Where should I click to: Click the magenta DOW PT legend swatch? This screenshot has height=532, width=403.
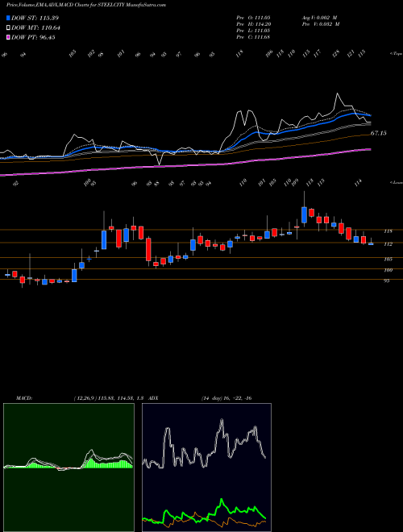click(8, 37)
